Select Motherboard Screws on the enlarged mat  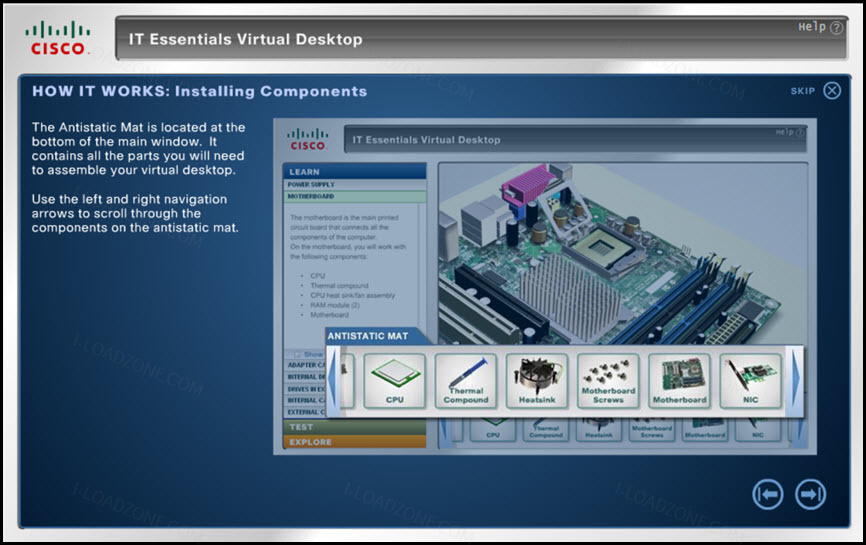[608, 381]
